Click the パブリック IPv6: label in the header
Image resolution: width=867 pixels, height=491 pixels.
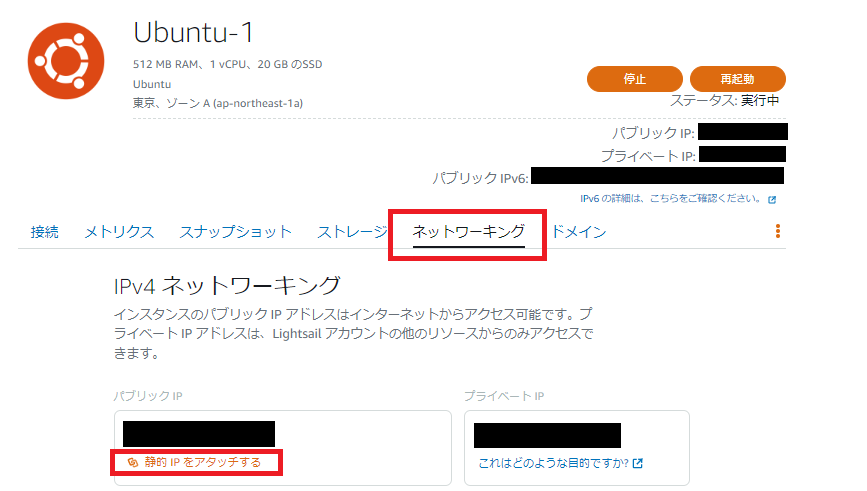point(480,178)
